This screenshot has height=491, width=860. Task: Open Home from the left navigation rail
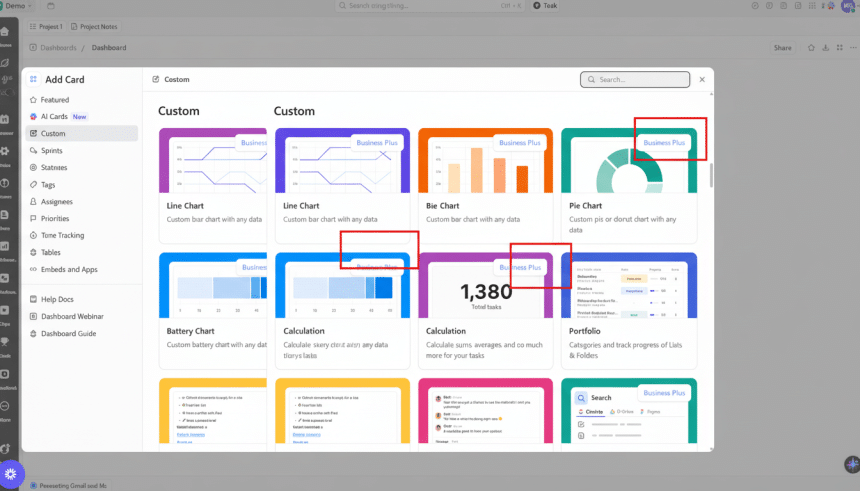click(5, 32)
